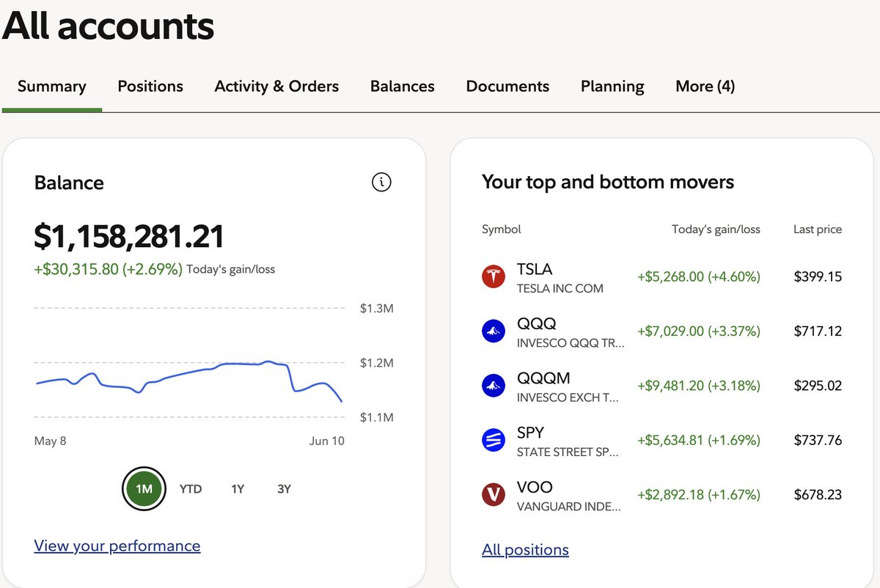This screenshot has height=588, width=880.
Task: Switch chart range to 1Y
Action: [x=238, y=488]
